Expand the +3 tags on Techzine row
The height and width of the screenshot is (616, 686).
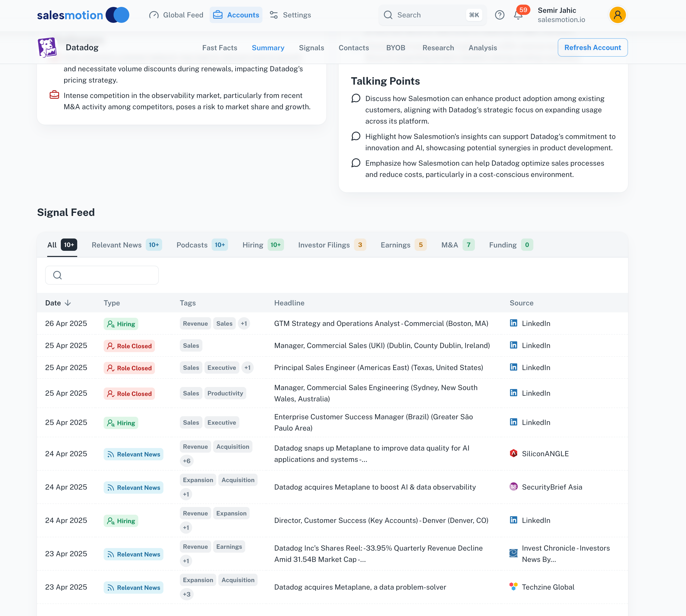(x=187, y=594)
